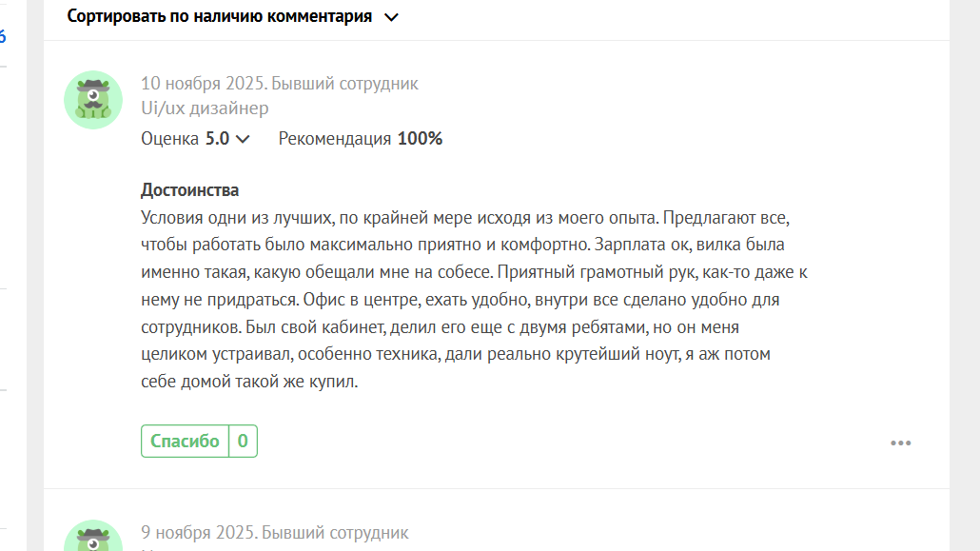The height and width of the screenshot is (551, 980).
Task: Click the avatar of the 9 ноября review
Action: click(93, 536)
